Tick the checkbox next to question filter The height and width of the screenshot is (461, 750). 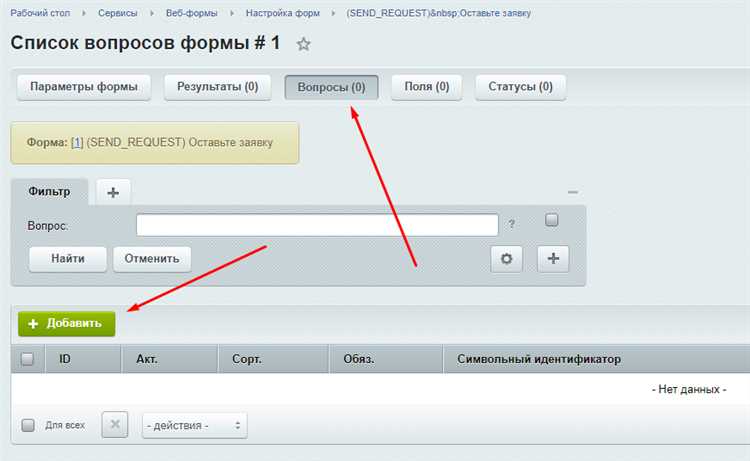click(551, 220)
